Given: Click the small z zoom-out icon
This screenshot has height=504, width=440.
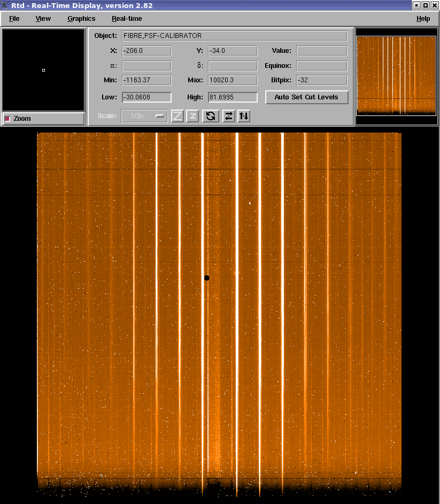Looking at the screenshot, I should click(x=192, y=116).
